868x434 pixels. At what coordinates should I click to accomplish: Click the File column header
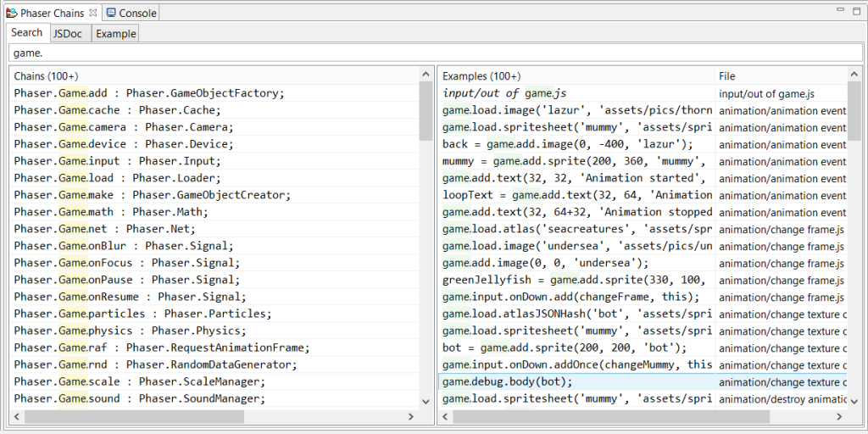click(781, 76)
